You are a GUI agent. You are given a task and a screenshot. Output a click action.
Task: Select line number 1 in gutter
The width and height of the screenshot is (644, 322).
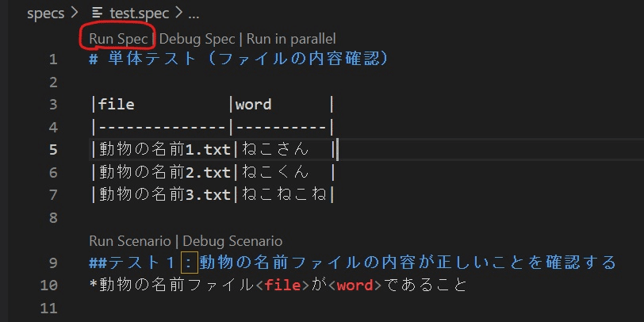click(53, 60)
